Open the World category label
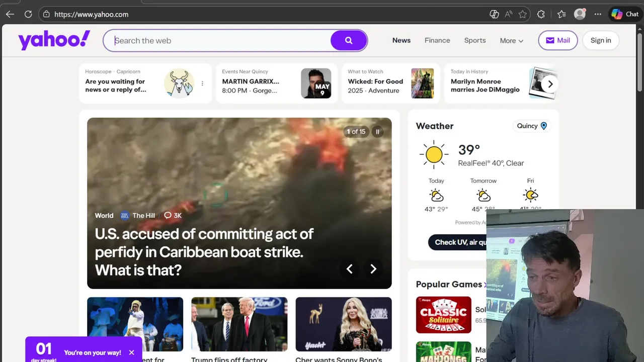Screen dimensions: 644x362 [104, 215]
